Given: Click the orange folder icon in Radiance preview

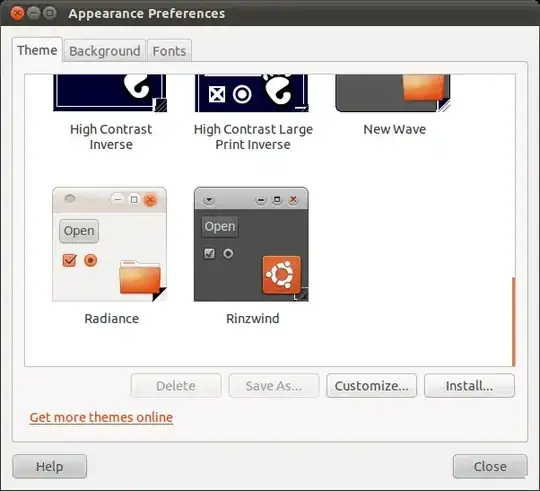Looking at the screenshot, I should [140, 277].
